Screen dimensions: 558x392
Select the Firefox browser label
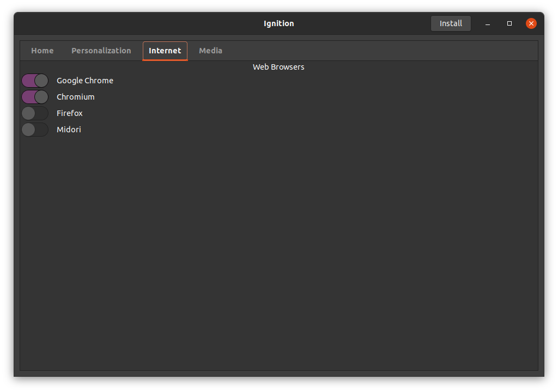click(x=69, y=113)
